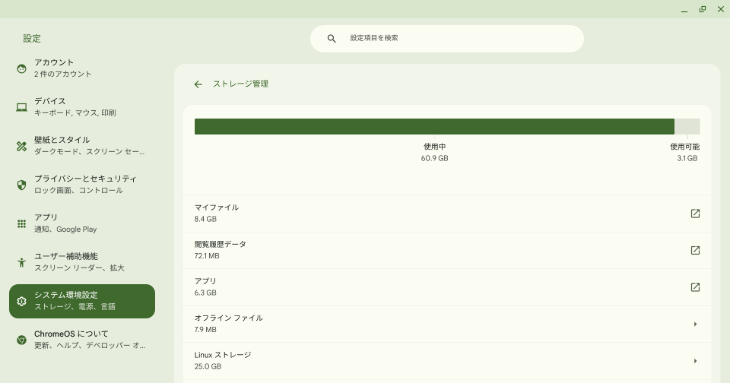The height and width of the screenshot is (383, 730).
Task: Click the ストレージ管理 page title
Action: [241, 84]
